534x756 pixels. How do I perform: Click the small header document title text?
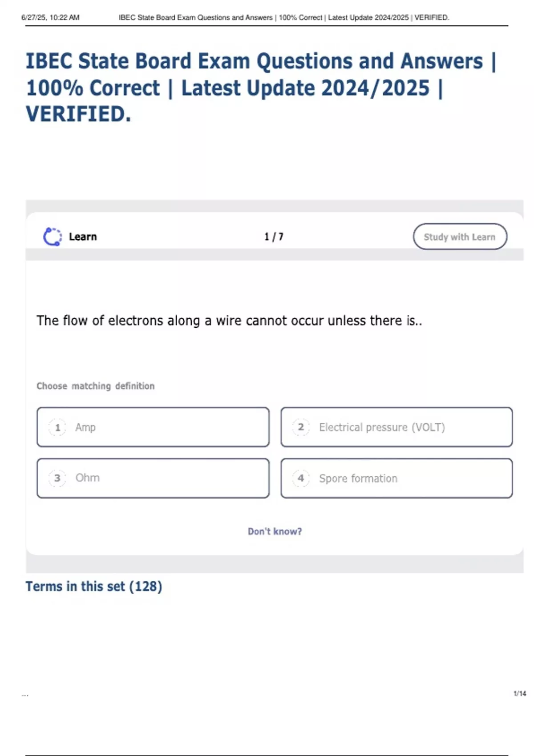(284, 18)
